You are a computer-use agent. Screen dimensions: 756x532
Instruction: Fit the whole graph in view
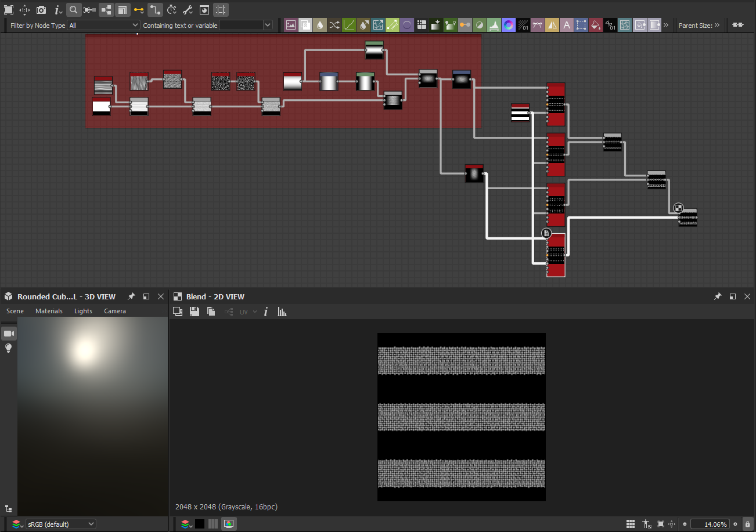pos(8,10)
